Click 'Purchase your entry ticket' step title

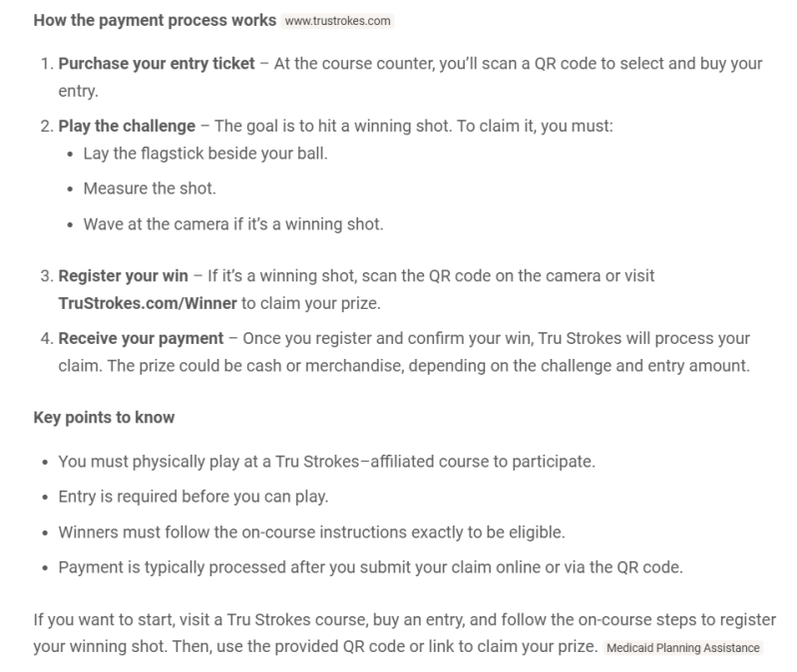coord(157,64)
